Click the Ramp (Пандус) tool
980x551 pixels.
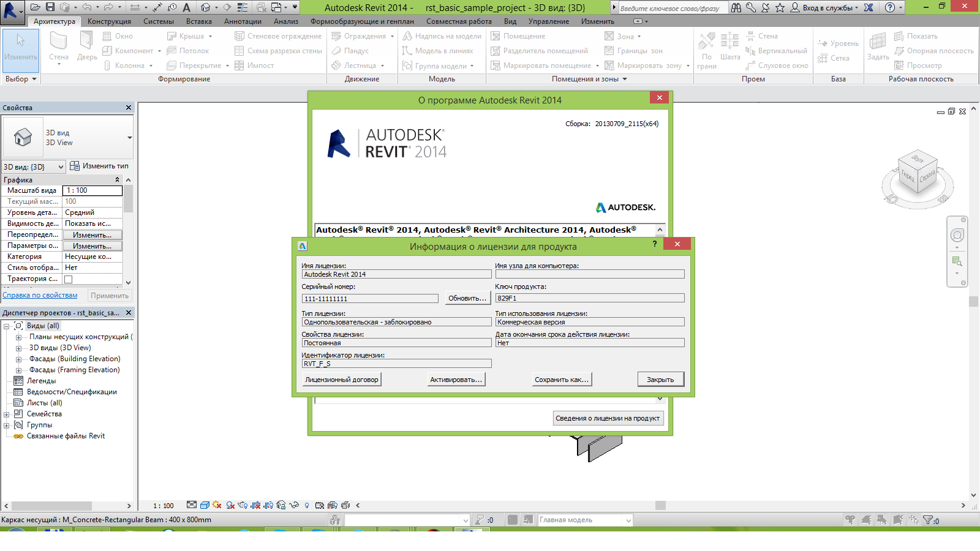click(x=350, y=51)
